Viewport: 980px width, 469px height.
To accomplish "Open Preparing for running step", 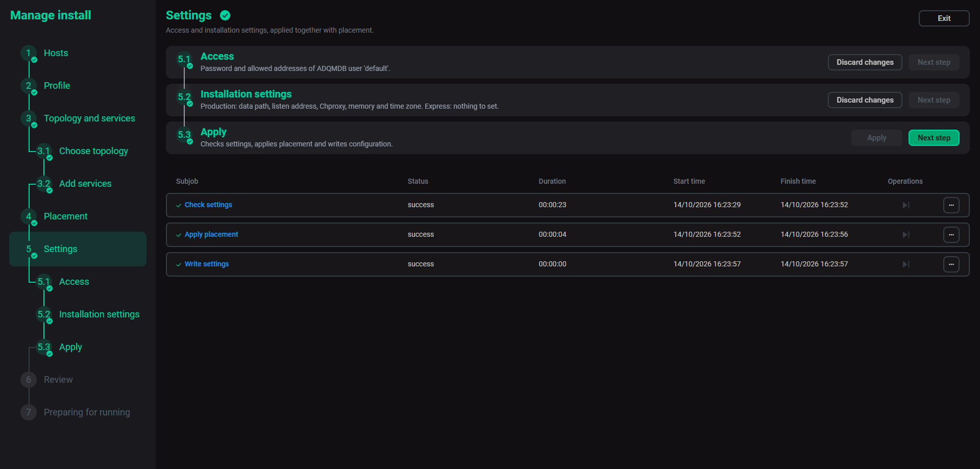I will (x=87, y=412).
